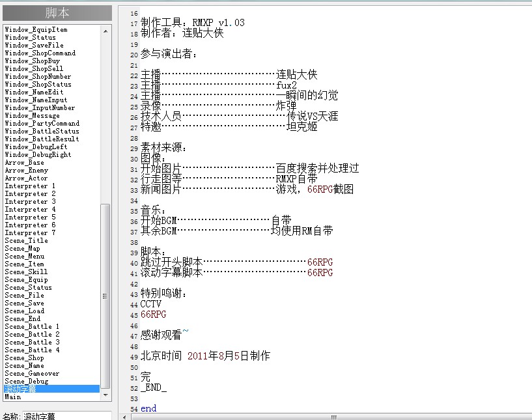Screen dimensions: 532x420
Task: Click the editor horizontal scrollbar thumb
Action: pyautogui.click(x=334, y=417)
